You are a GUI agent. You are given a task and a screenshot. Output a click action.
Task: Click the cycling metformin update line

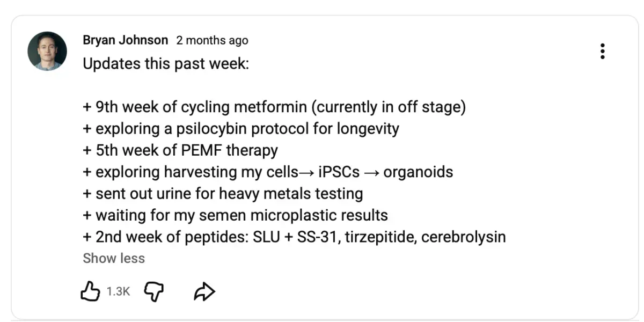point(274,107)
